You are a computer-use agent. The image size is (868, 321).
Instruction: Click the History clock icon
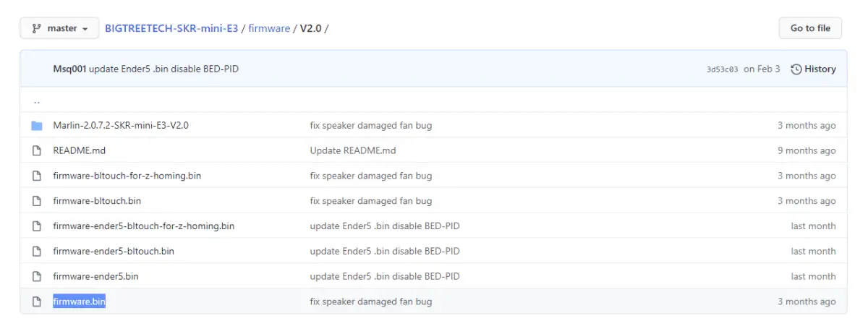796,69
